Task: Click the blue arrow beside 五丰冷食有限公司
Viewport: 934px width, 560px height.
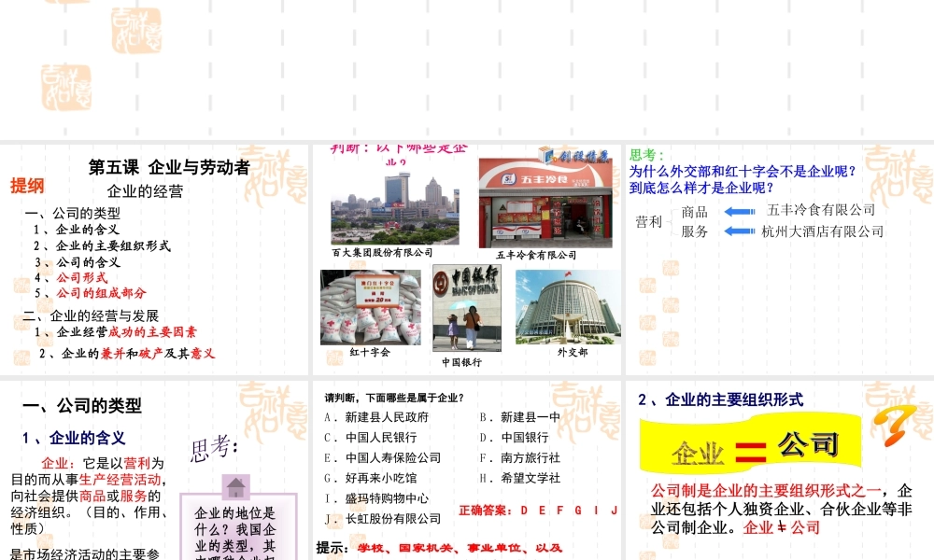Action: (x=740, y=211)
